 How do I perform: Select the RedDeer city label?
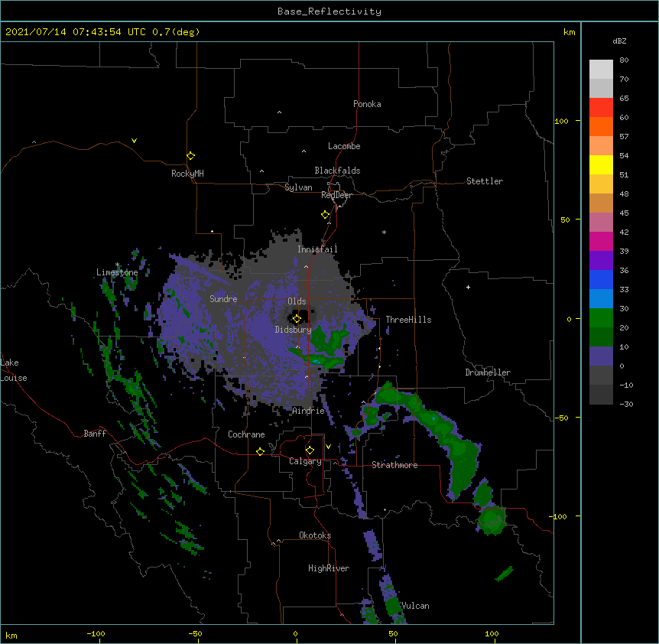pyautogui.click(x=336, y=195)
